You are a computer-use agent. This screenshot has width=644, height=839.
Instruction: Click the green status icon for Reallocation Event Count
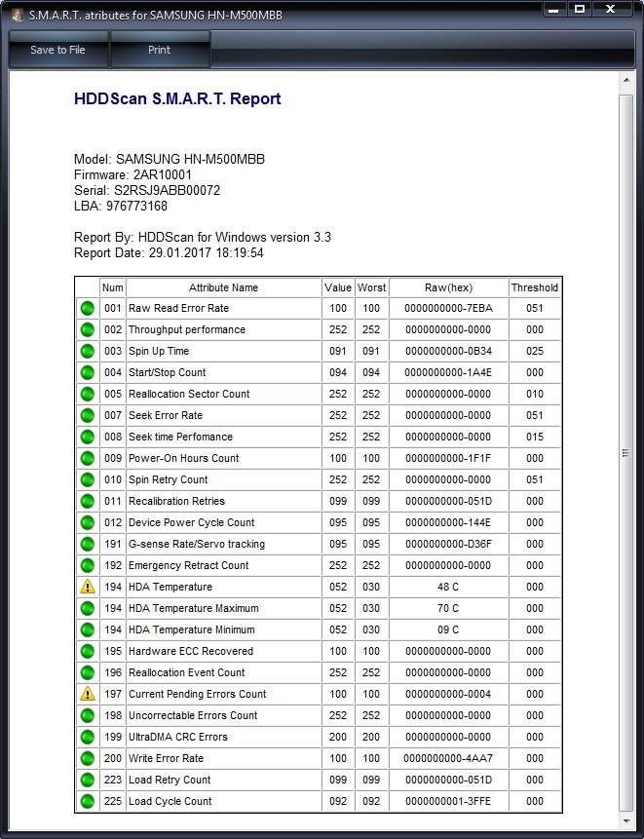[x=87, y=672]
